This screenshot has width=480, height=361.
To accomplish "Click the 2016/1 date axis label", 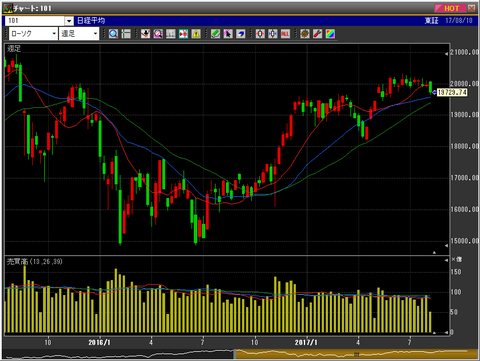I will 99,342.
